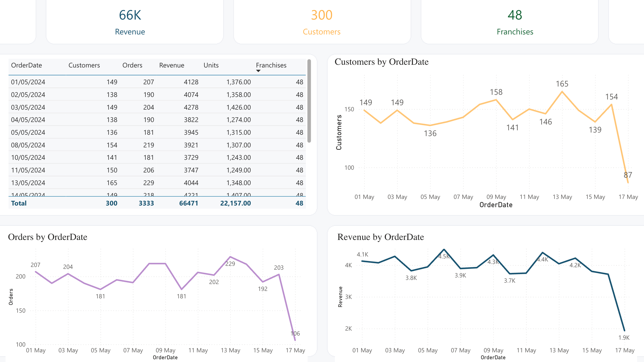Image resolution: width=644 pixels, height=362 pixels.
Task: Click the 87 data point on Customers chart
Action: [x=628, y=182]
